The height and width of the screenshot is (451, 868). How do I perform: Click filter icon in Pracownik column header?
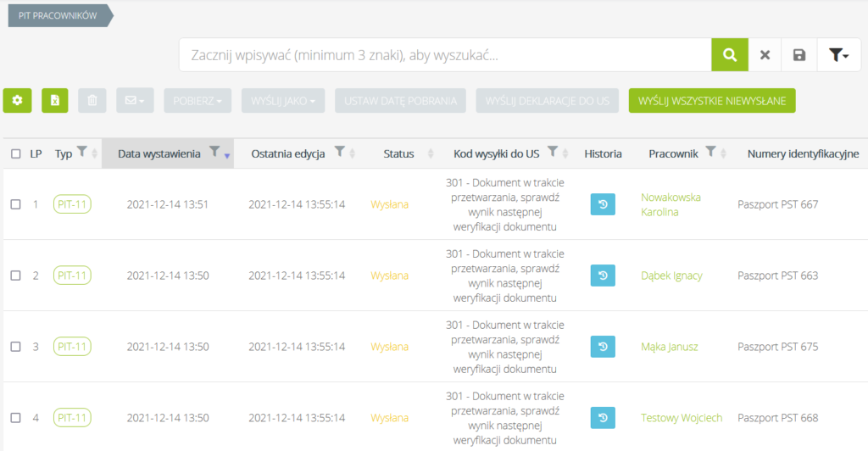(x=712, y=152)
